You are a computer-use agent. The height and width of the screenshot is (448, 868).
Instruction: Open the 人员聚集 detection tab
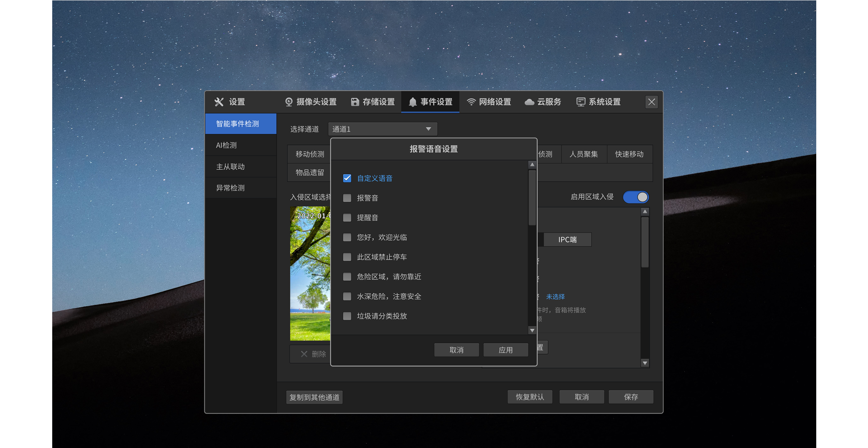tap(584, 154)
